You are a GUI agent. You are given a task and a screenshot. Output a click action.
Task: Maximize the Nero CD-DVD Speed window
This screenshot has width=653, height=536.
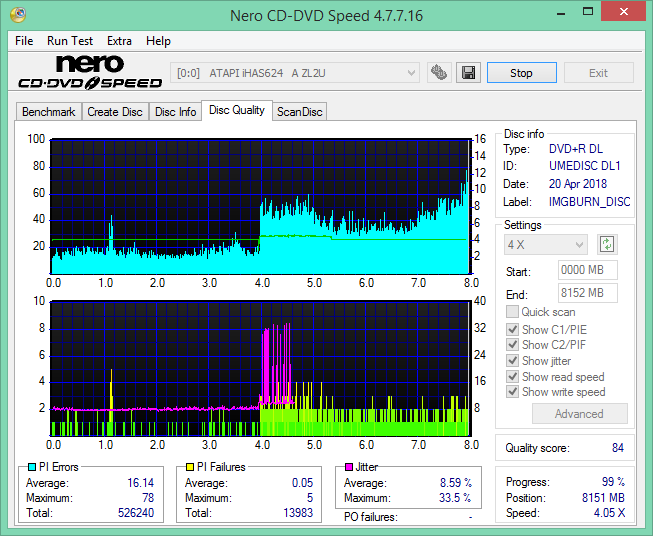pyautogui.click(x=588, y=12)
